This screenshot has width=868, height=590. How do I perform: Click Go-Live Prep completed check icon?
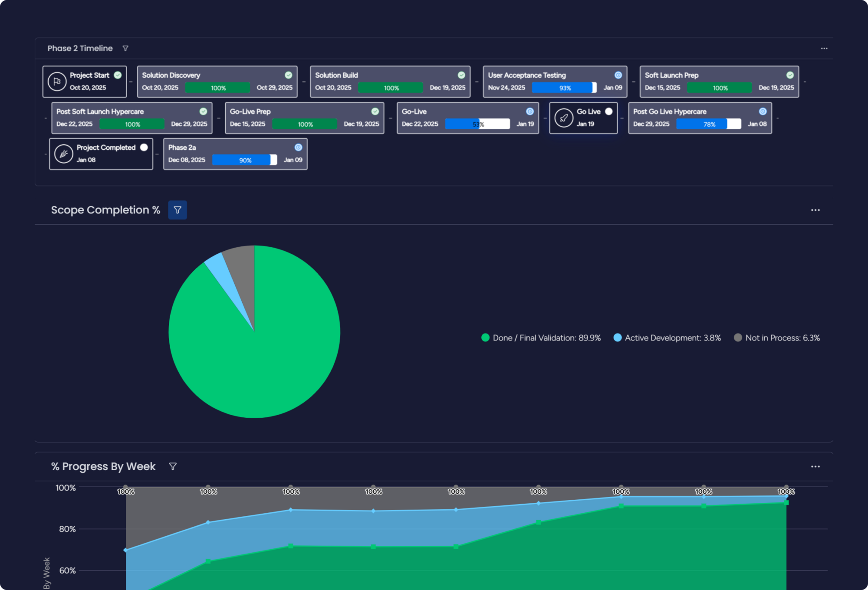[x=375, y=111]
